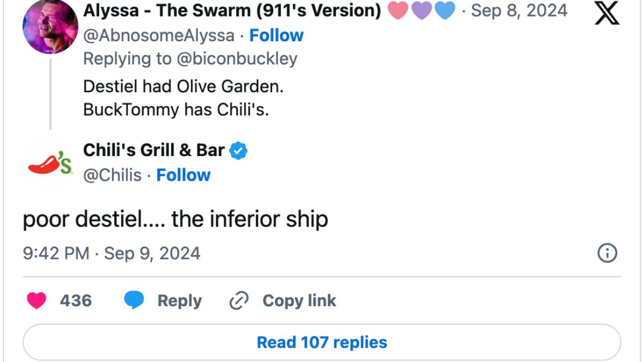Click the blue verified badge by Chili's

point(238,151)
